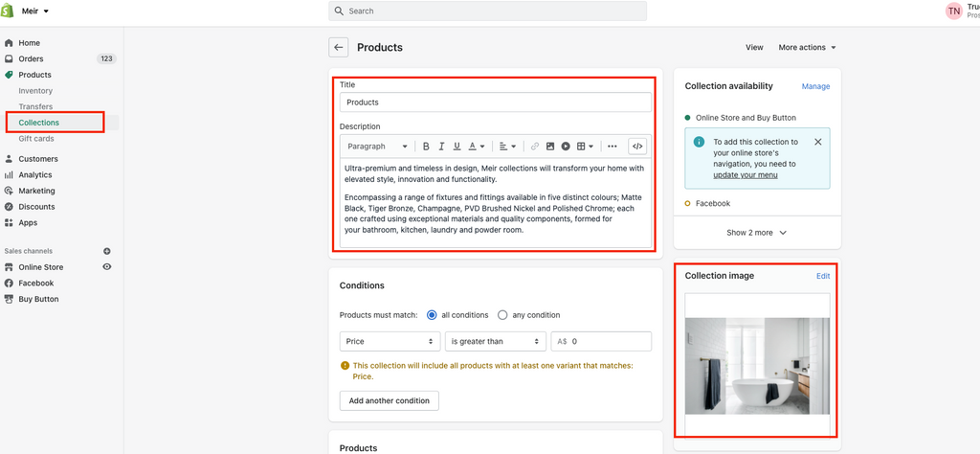Open Apps section
980x454 pixels.
click(x=28, y=222)
